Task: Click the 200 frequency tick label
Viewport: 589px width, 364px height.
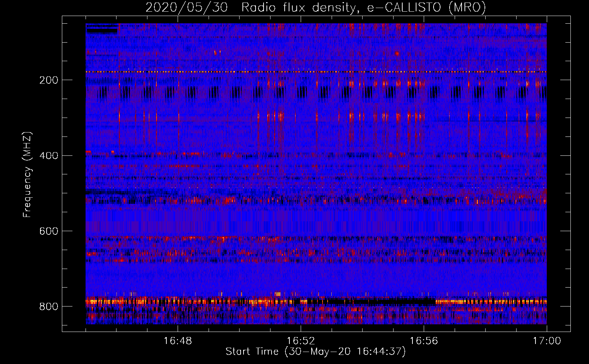Action: (x=49, y=80)
